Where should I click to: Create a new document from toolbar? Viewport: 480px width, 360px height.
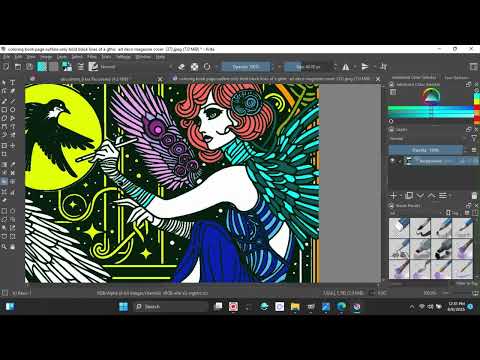pos(6,67)
